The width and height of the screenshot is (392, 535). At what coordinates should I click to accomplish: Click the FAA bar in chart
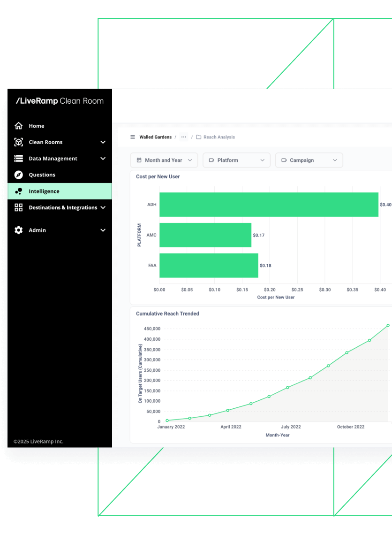209,266
